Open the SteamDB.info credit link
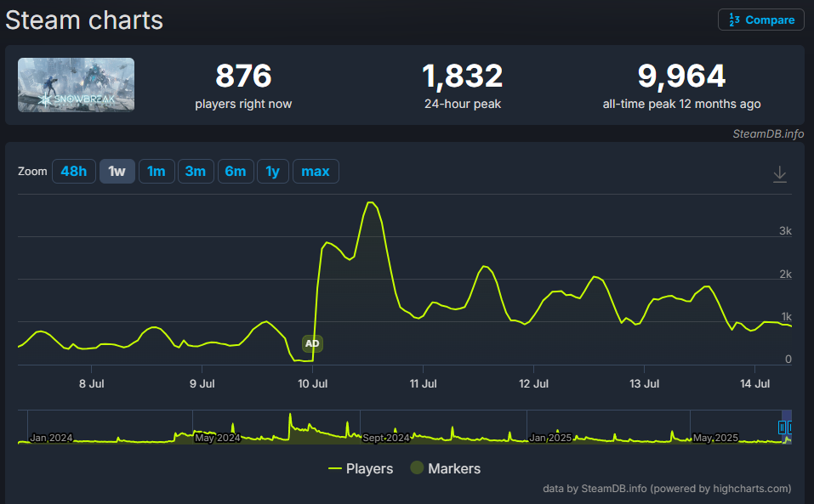The width and height of the screenshot is (814, 504). (768, 133)
